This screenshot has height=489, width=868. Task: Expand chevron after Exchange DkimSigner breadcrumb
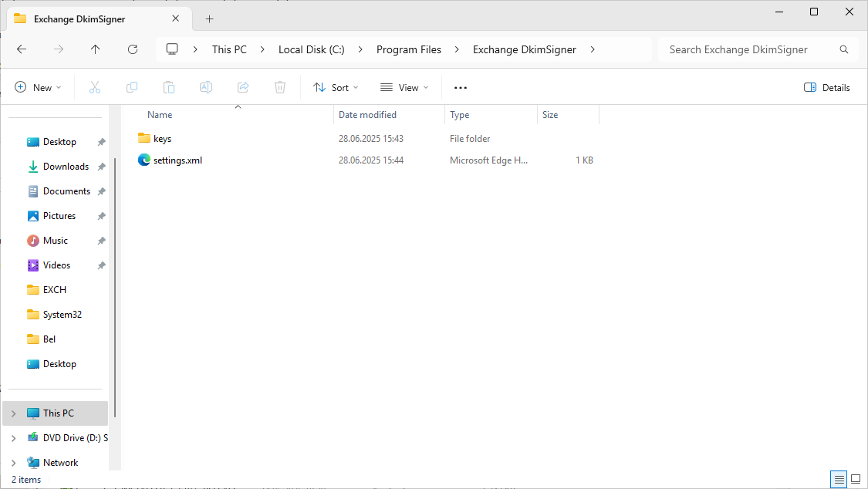(593, 49)
